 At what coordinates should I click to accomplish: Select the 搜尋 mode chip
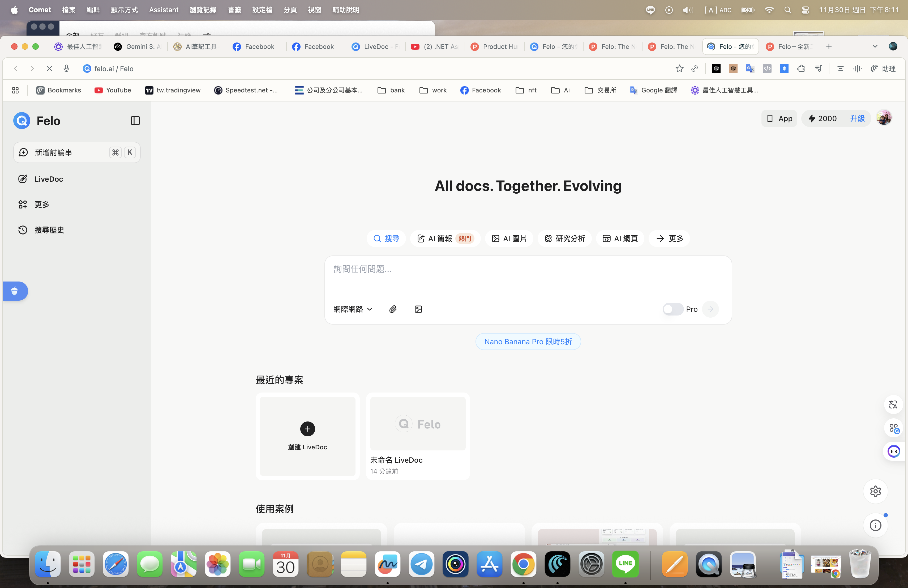(x=386, y=238)
